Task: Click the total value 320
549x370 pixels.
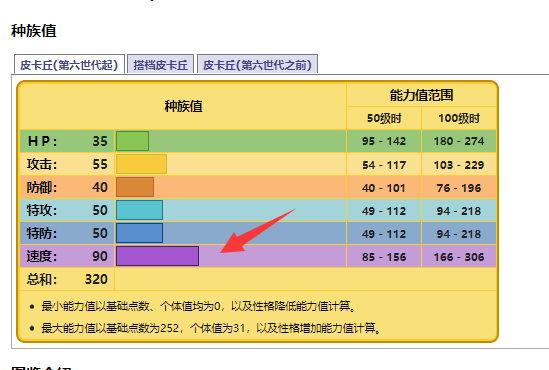Action: (x=96, y=279)
